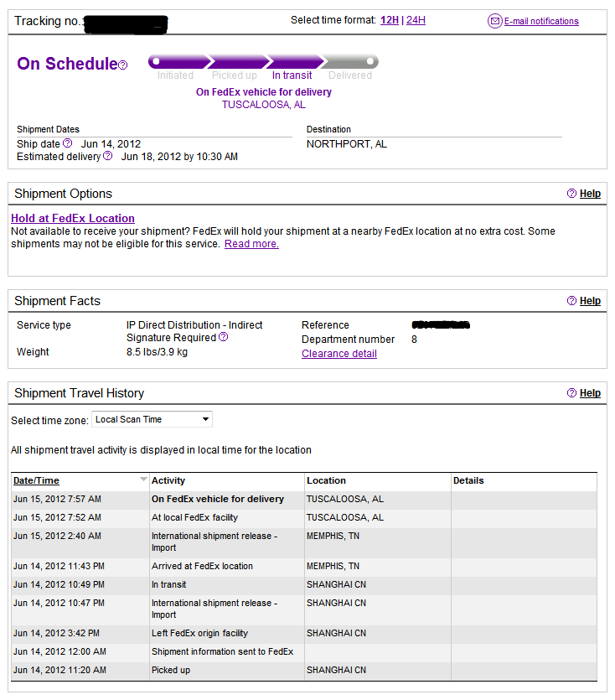Click the question icon next to Ship date
The image size is (615, 700).
pos(67,143)
